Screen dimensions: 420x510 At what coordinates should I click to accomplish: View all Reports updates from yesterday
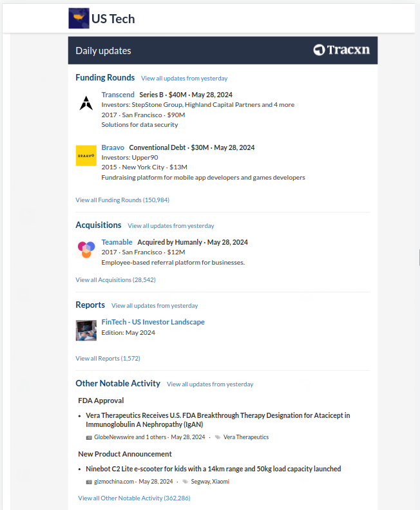[x=155, y=306]
